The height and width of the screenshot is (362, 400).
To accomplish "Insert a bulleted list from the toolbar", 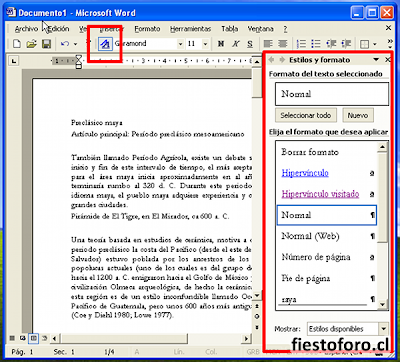I will (316, 44).
